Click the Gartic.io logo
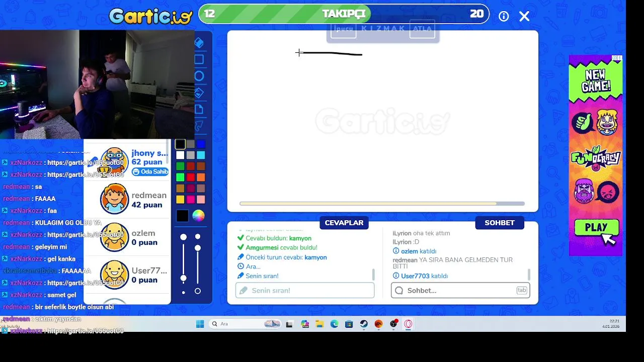This screenshot has height=362, width=644. pos(151,16)
